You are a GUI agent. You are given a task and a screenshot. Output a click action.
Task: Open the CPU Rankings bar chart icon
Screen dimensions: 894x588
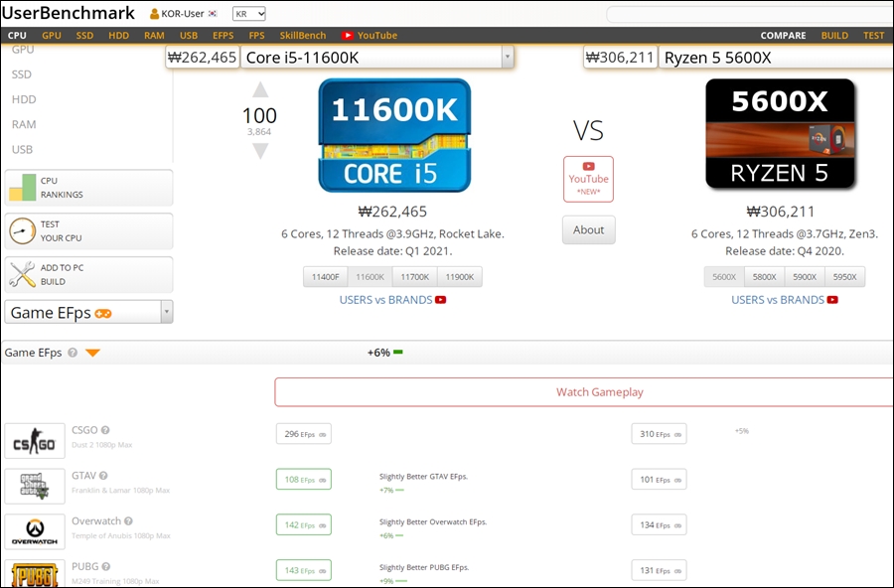coord(22,188)
